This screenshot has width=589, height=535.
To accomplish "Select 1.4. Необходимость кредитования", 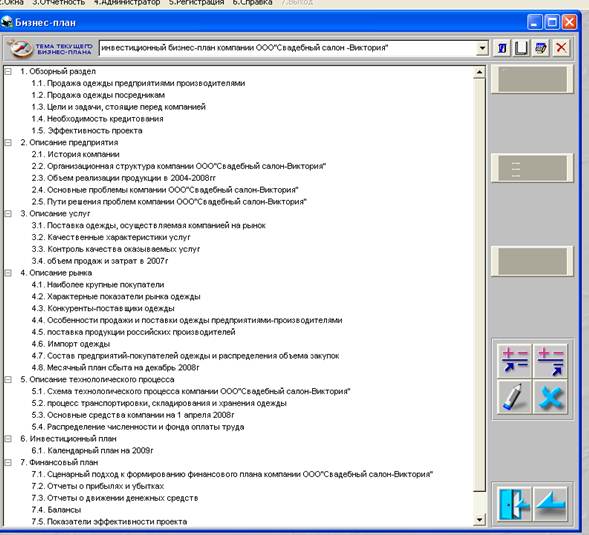I will point(97,119).
